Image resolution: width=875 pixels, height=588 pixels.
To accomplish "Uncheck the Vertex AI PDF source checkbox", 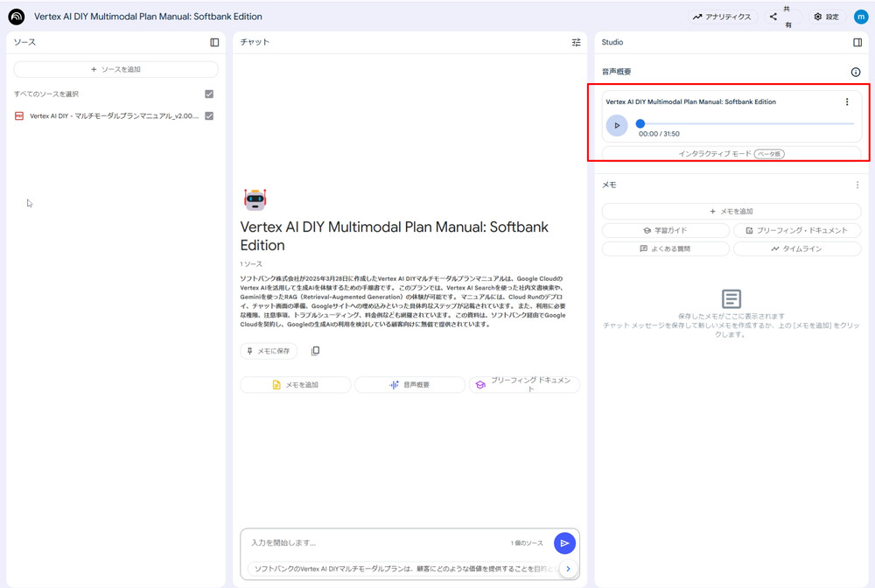I will pyautogui.click(x=208, y=115).
